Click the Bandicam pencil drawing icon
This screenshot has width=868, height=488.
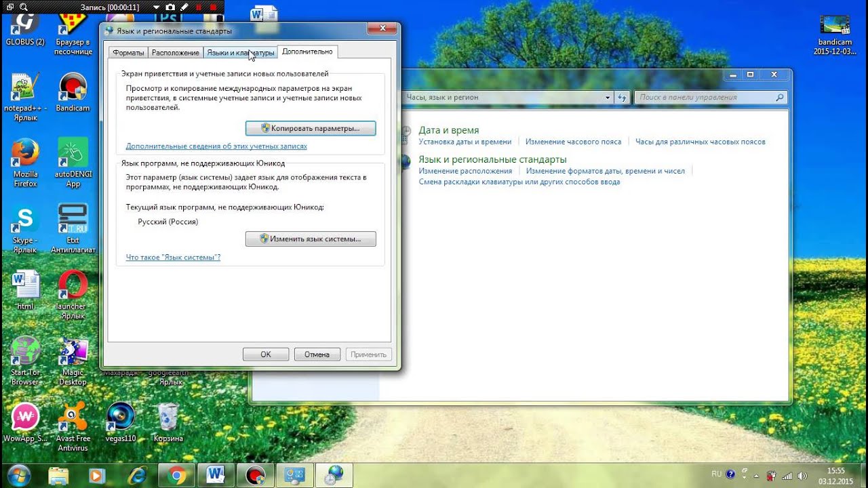click(184, 7)
